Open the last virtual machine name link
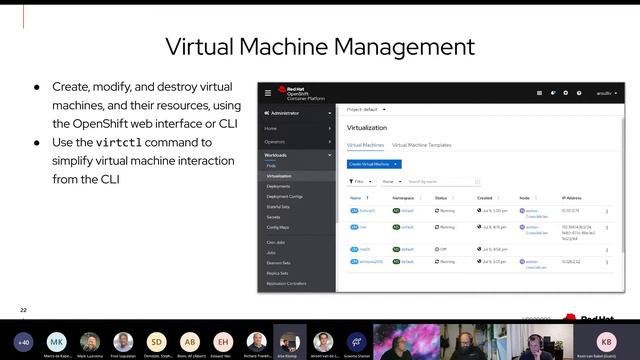 tap(371, 262)
